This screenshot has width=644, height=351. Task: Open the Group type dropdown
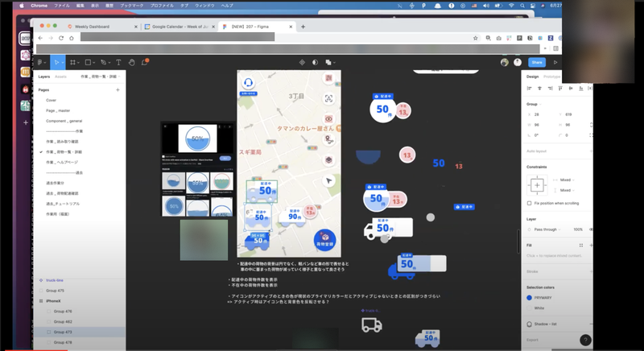534,105
